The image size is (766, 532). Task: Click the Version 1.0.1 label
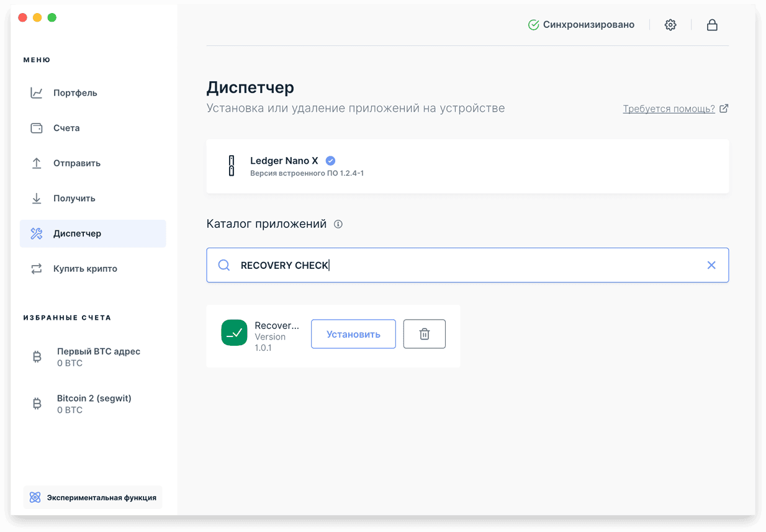[270, 342]
